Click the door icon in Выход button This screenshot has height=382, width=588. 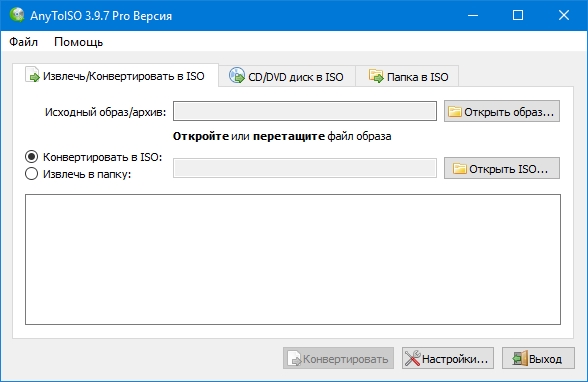pyautogui.click(x=520, y=358)
